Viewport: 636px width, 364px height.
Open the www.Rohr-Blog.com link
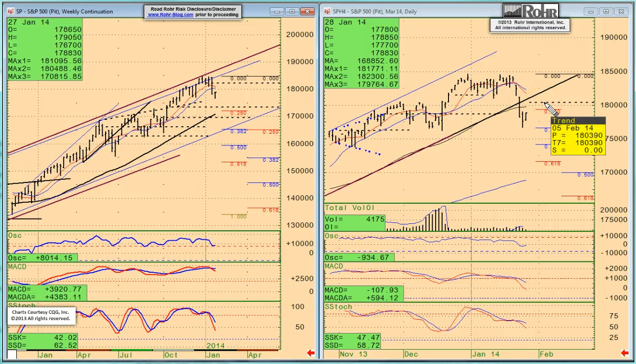[x=170, y=15]
